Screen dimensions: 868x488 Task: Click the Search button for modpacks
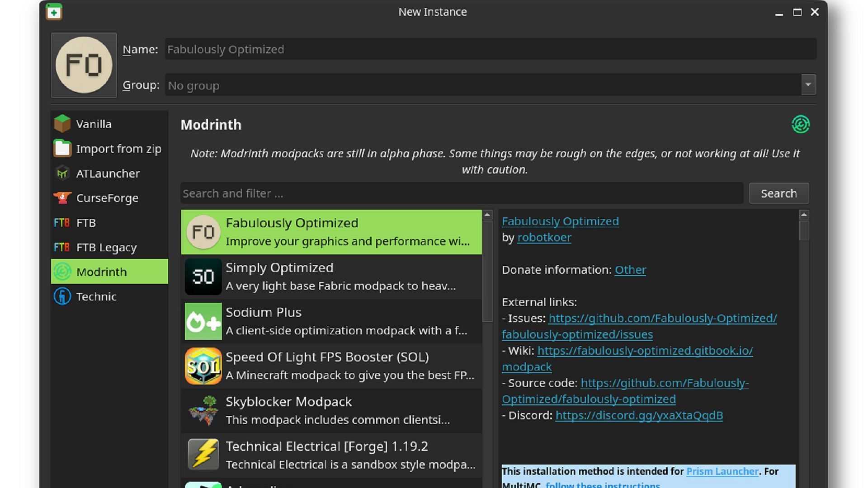tap(779, 192)
